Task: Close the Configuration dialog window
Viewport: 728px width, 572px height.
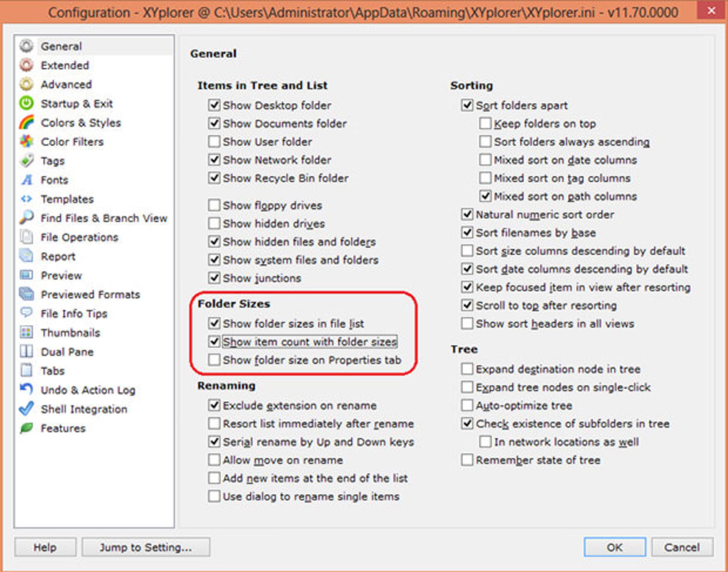Action: coord(711,11)
